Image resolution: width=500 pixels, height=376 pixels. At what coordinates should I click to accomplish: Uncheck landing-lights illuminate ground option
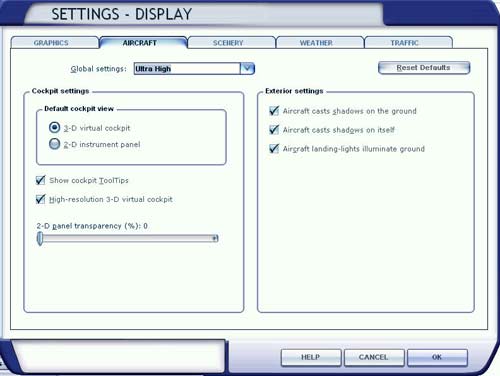click(x=274, y=148)
